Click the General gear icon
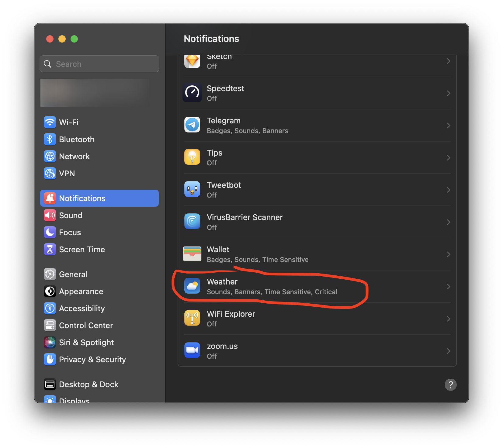Image resolution: width=503 pixels, height=448 pixels. click(50, 274)
